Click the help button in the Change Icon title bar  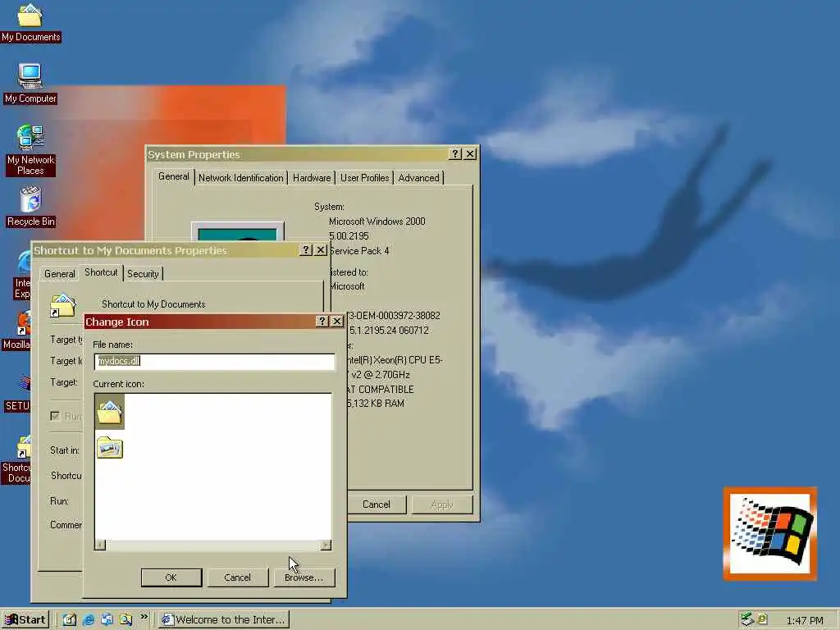point(322,321)
